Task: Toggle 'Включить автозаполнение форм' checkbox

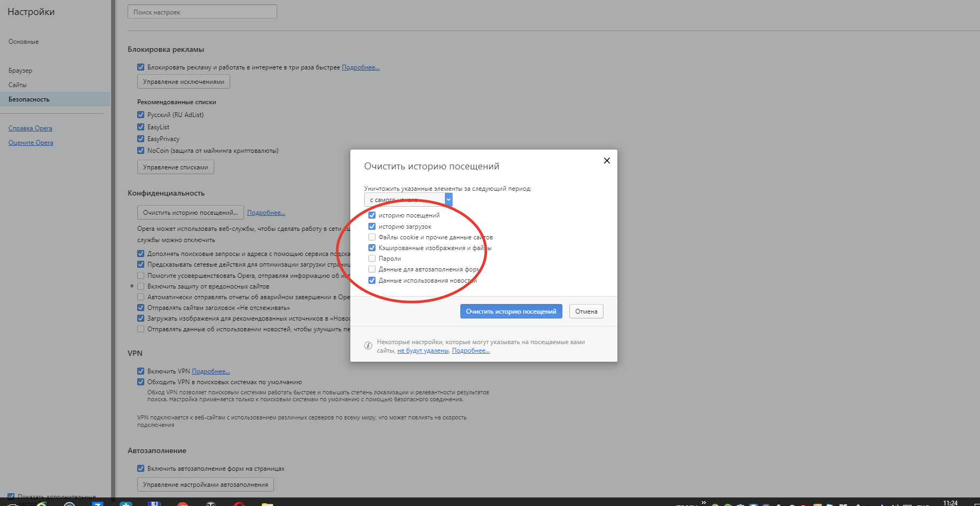Action: point(141,469)
